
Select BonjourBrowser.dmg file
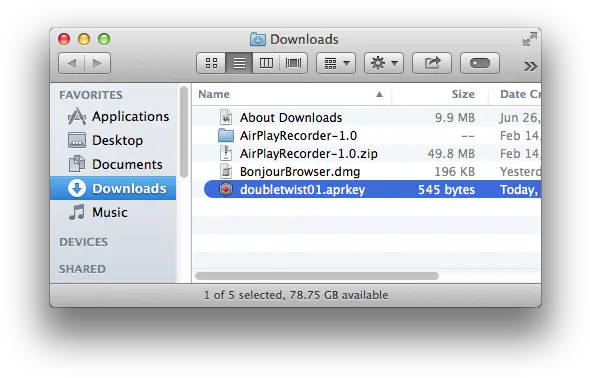[367, 172]
